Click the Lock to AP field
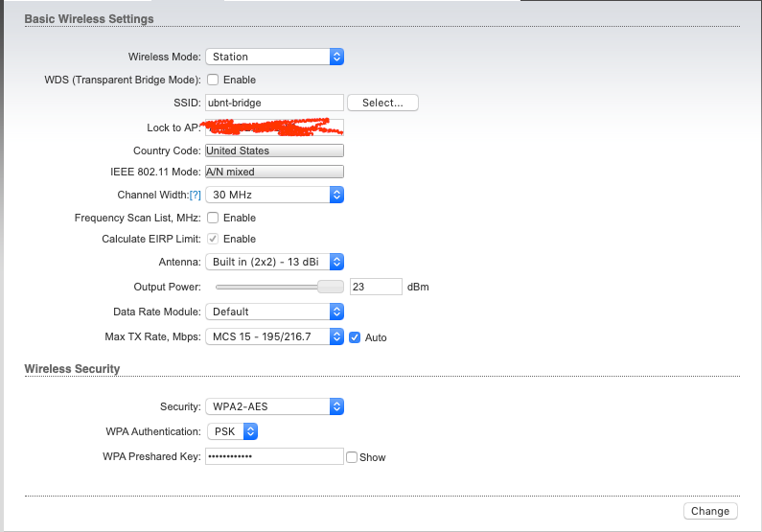 pos(274,127)
